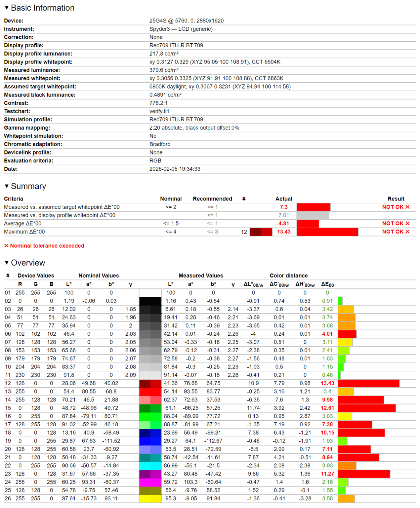Click the Result column header in Summary
The image size is (420, 508).
click(396, 199)
